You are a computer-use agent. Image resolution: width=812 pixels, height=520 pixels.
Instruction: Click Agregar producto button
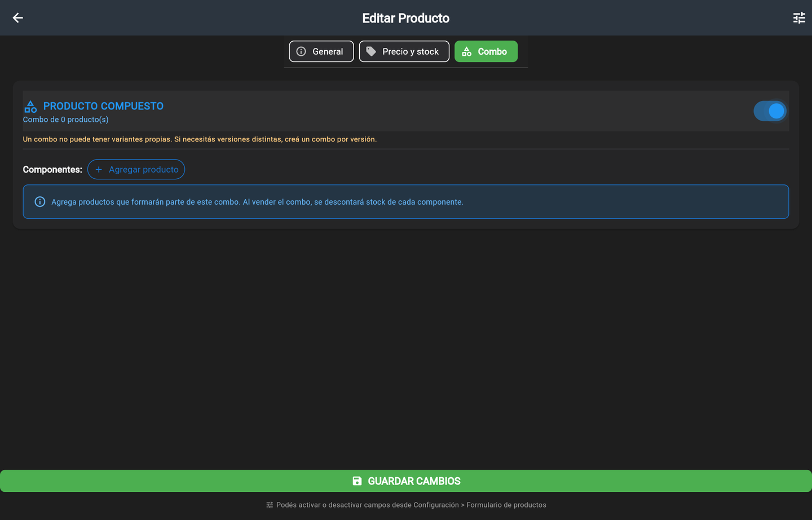tap(136, 169)
